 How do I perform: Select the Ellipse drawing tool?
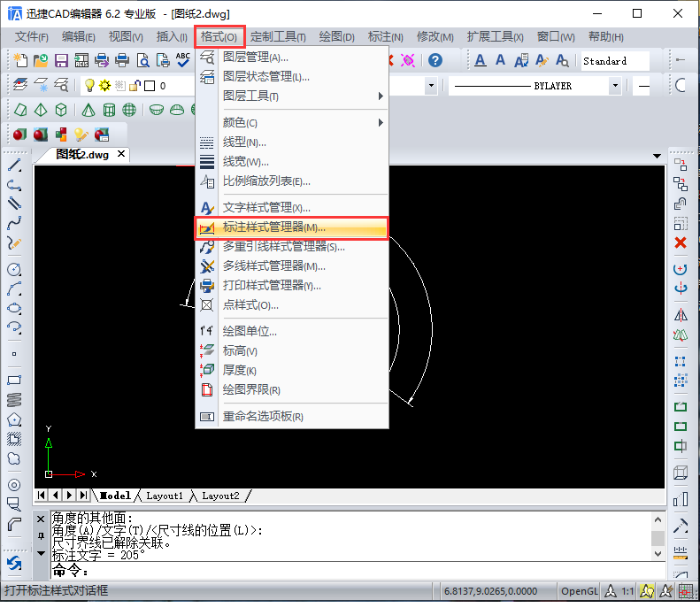click(14, 308)
